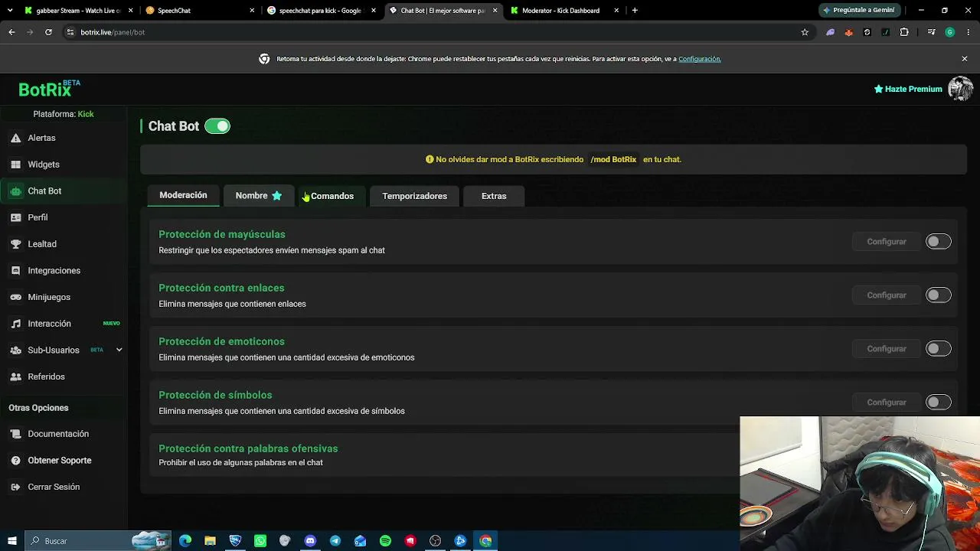Open Telegram from the Windows taskbar

[x=335, y=541]
